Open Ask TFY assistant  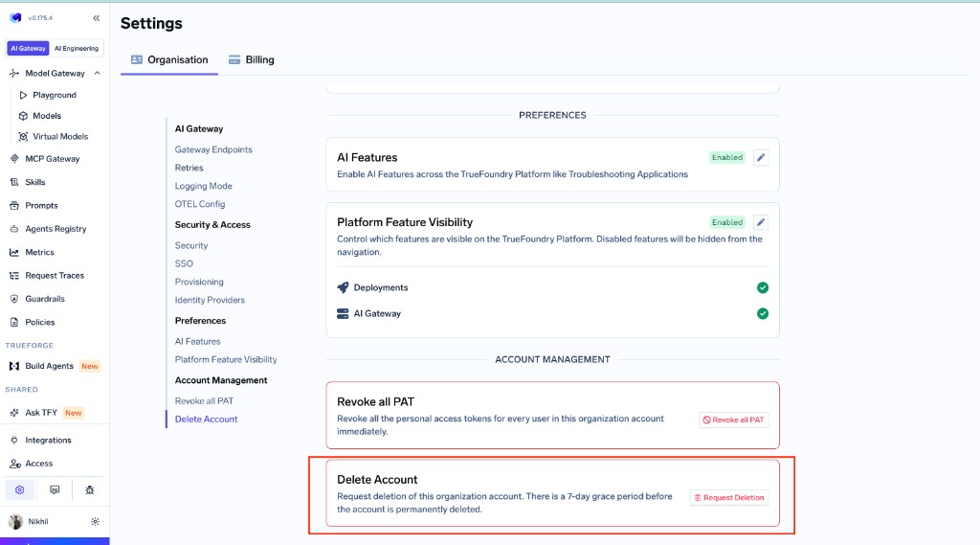pos(40,413)
